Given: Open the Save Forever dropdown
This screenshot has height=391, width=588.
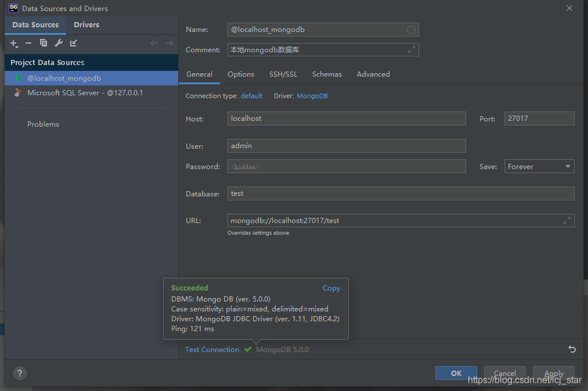Looking at the screenshot, I should point(539,166).
